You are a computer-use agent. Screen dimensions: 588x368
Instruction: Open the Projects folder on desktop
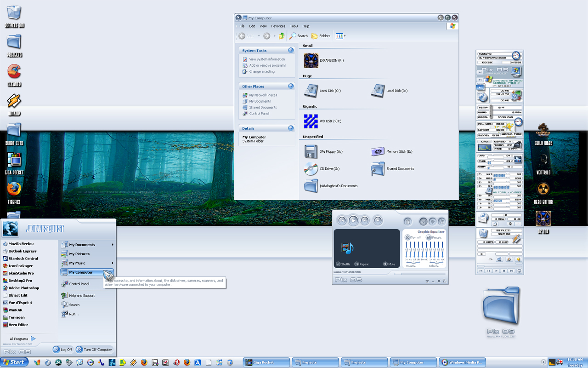14,46
